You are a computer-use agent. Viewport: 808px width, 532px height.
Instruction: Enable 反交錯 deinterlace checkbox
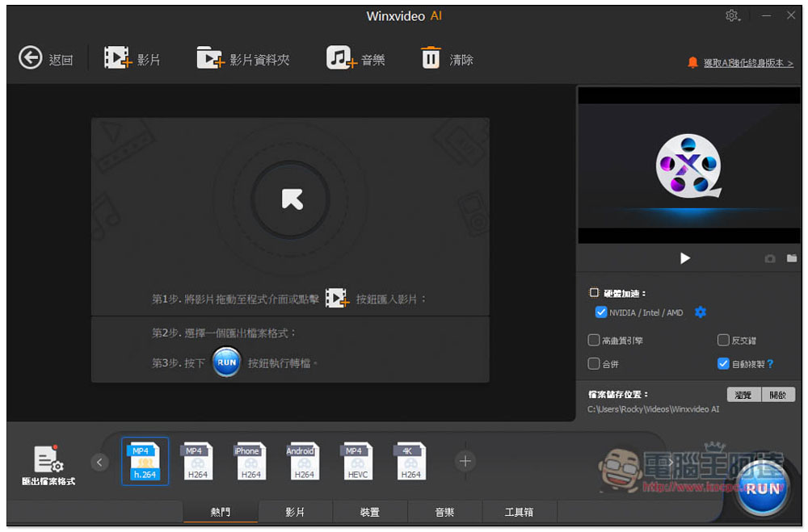coord(723,340)
